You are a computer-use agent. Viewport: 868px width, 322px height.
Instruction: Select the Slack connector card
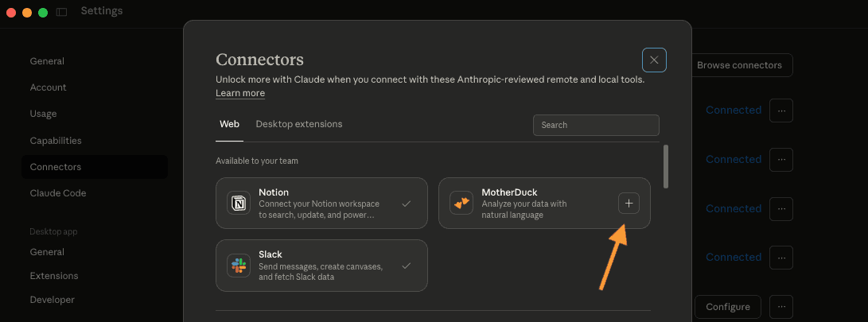321,266
